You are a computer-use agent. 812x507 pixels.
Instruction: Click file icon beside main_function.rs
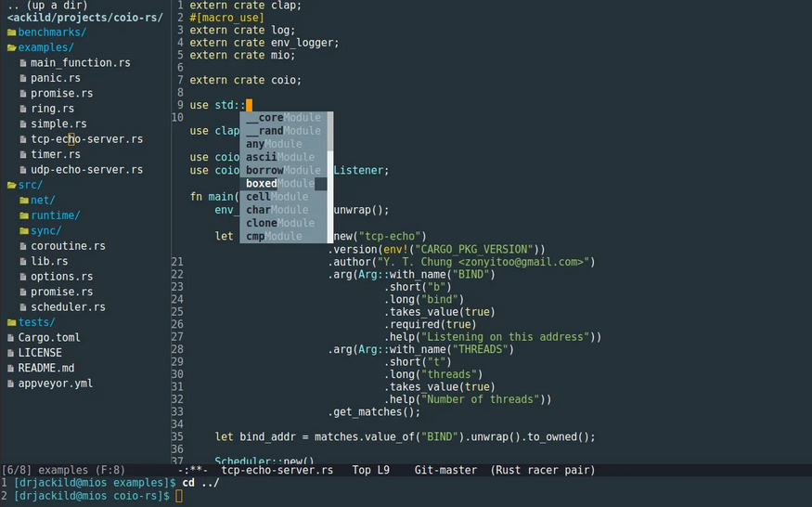tap(23, 63)
